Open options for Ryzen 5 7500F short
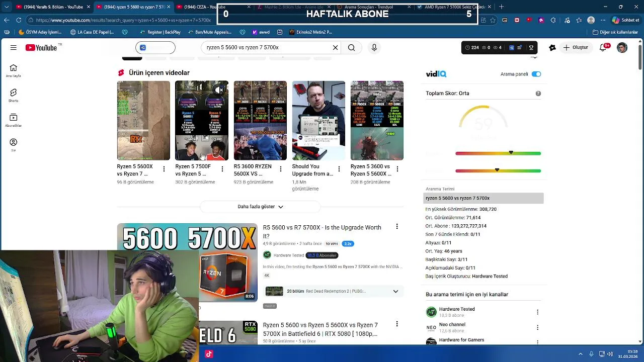The height and width of the screenshot is (362, 644). 222,169
